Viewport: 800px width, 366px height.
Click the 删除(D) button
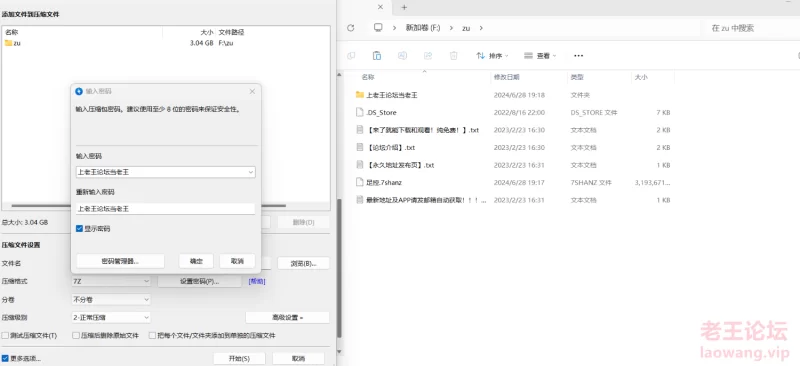pos(304,223)
